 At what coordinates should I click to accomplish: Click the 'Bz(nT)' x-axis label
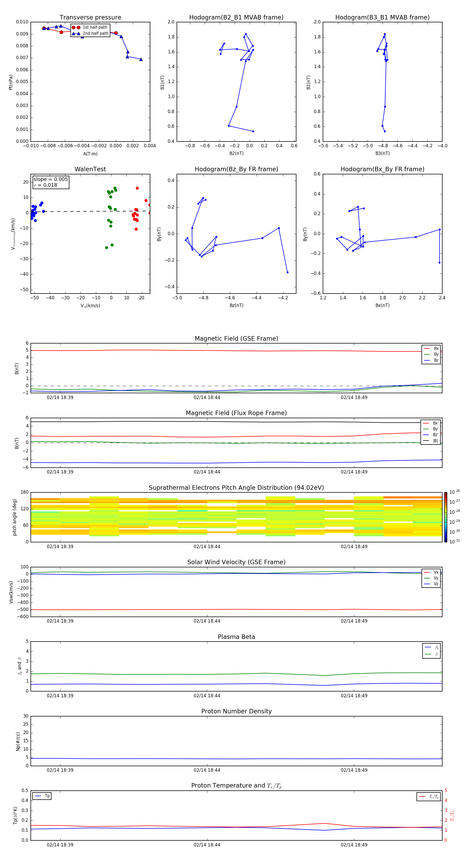[x=236, y=305]
